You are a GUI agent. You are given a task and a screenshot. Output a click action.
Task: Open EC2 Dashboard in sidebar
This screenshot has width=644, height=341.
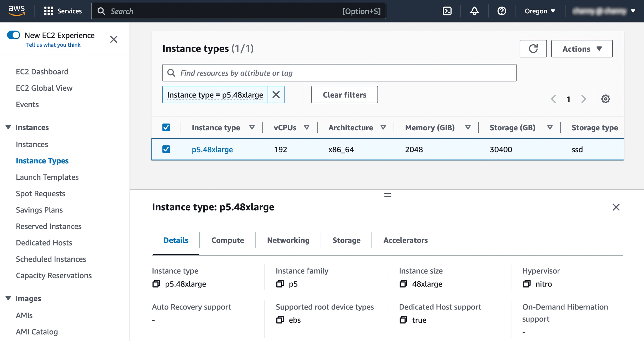pyautogui.click(x=42, y=72)
